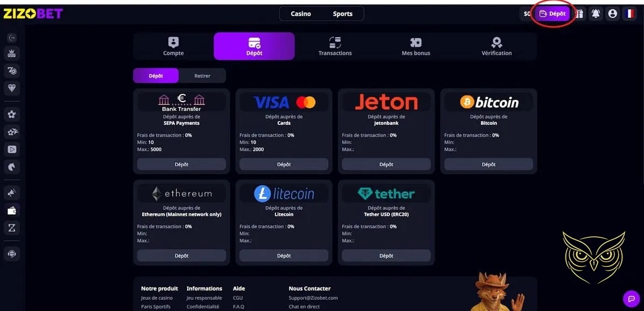Switch to the Retirer toggle

point(202,76)
